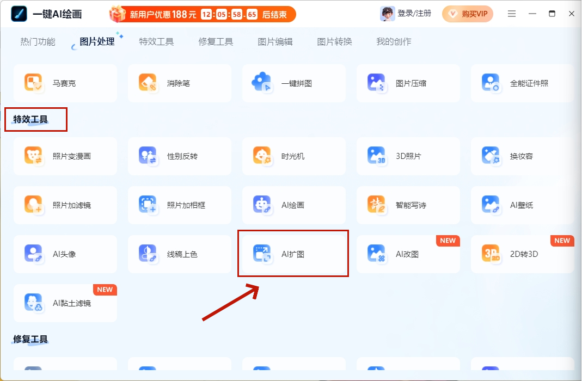Viewport: 588px width, 381px height.
Task: Launch the 一键拼图 collage icon
Action: 262,83
